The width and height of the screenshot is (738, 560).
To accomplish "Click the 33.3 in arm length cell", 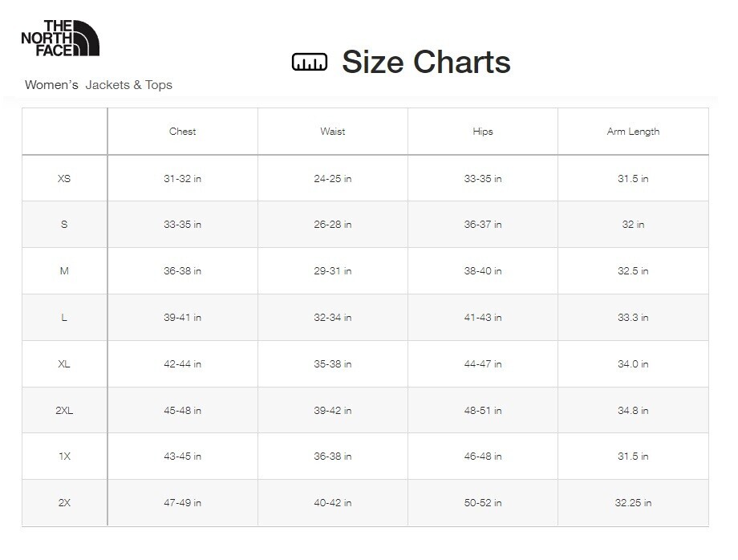I will click(633, 318).
